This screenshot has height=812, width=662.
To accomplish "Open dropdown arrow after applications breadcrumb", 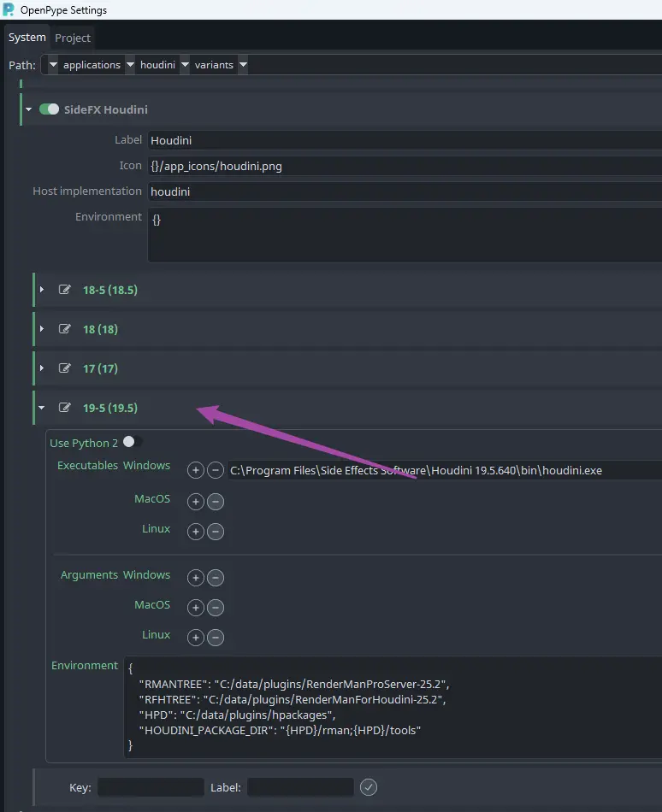I will pos(130,65).
